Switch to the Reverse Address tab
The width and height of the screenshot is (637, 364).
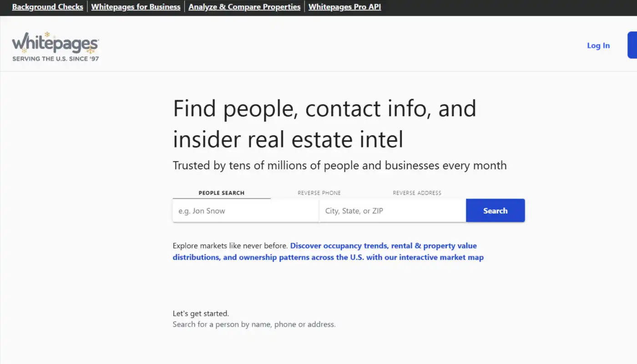coord(417,192)
